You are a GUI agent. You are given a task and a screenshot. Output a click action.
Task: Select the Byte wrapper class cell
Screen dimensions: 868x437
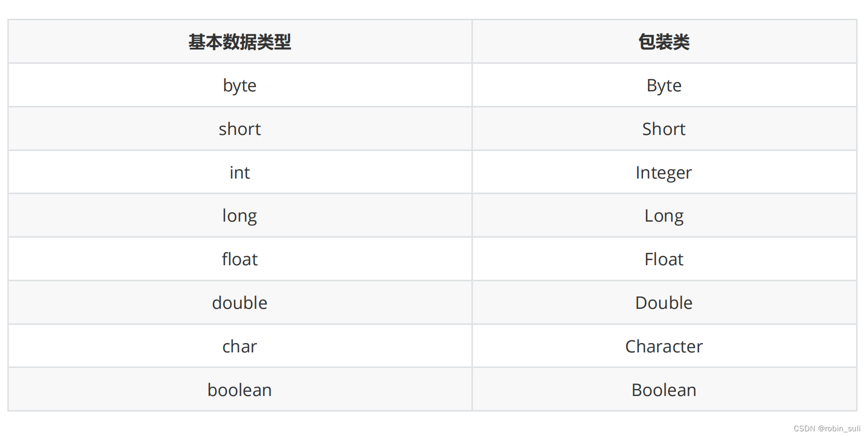pyautogui.click(x=664, y=85)
